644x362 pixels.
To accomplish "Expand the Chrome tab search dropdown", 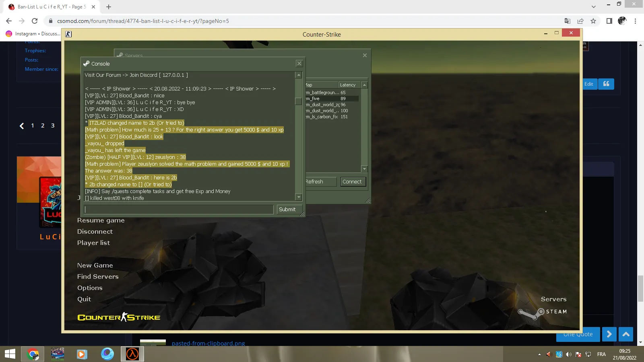I will (x=594, y=6).
